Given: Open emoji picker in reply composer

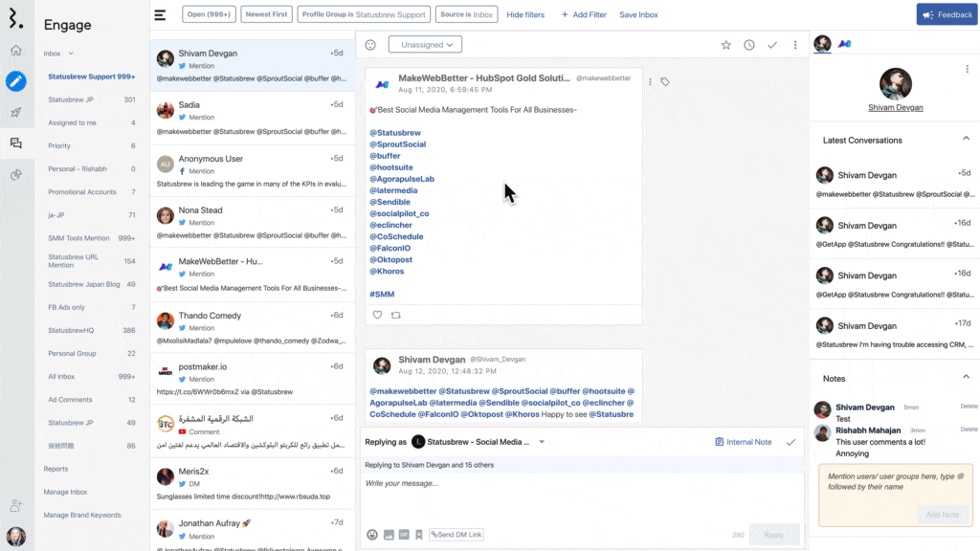Looking at the screenshot, I should click(372, 535).
